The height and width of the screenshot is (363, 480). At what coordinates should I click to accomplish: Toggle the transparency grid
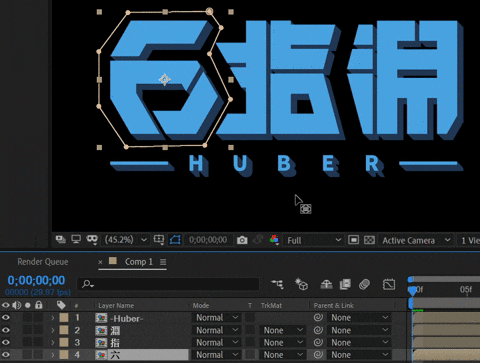click(369, 240)
